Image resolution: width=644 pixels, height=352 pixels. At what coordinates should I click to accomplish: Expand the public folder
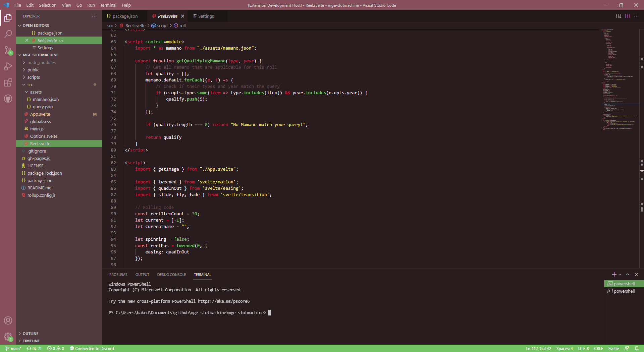pos(59,70)
